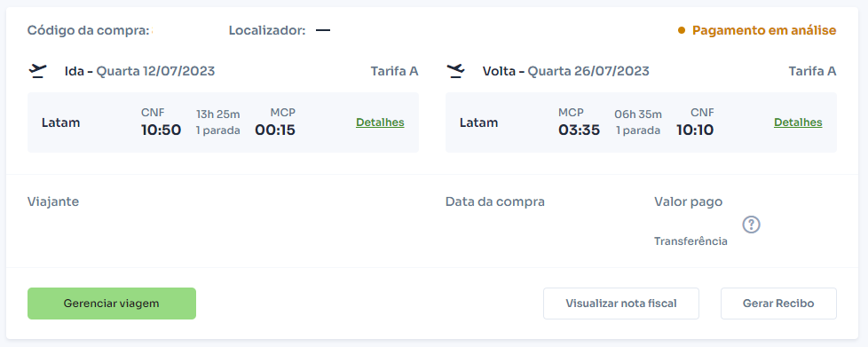The image size is (868, 347).
Task: Click the Latam return flight card
Action: point(641,122)
